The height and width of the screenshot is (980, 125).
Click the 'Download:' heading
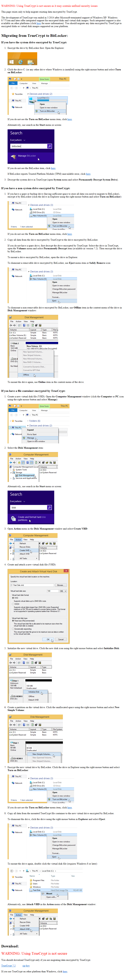coord(10,946)
